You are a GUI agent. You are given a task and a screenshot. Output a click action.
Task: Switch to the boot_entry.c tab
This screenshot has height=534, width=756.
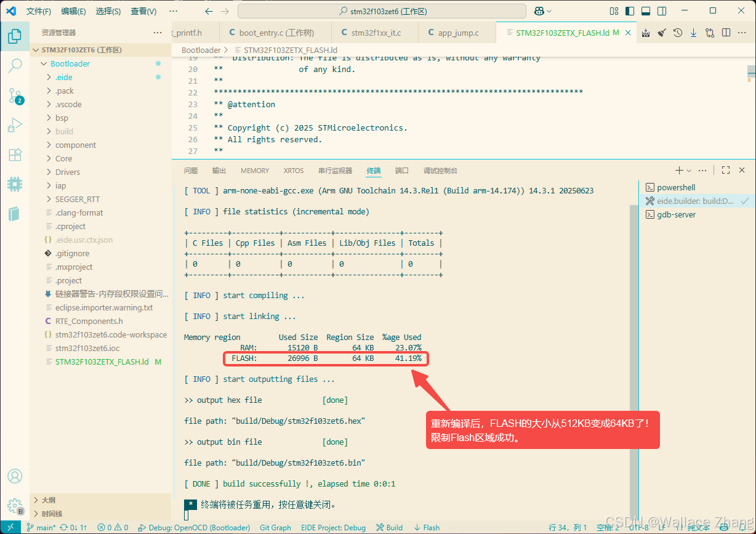(x=276, y=33)
